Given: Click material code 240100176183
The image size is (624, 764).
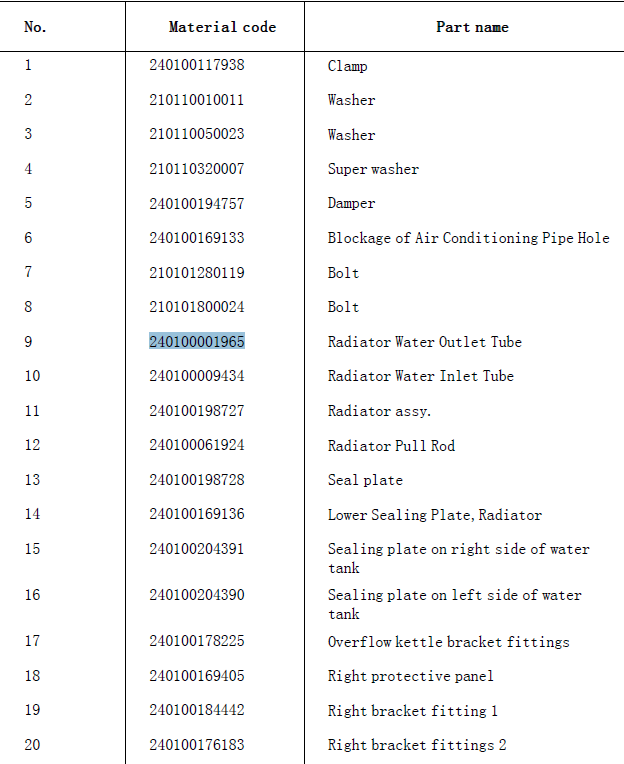Looking at the screenshot, I should pos(197,745).
